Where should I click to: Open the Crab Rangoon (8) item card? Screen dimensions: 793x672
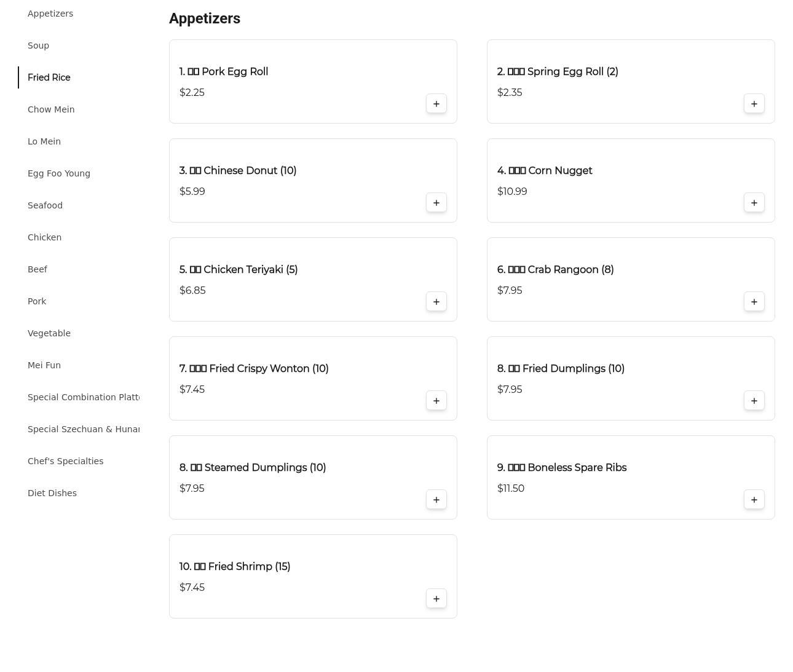point(631,280)
